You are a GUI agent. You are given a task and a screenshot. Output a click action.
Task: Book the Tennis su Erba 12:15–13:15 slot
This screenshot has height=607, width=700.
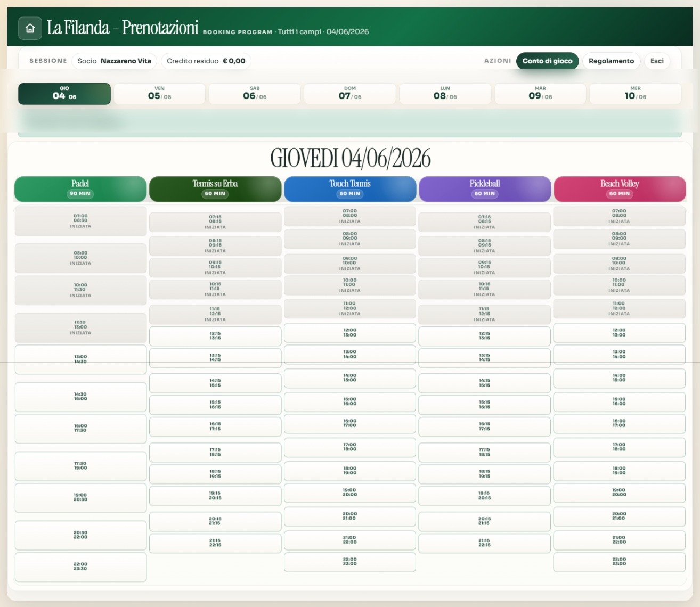click(x=215, y=336)
